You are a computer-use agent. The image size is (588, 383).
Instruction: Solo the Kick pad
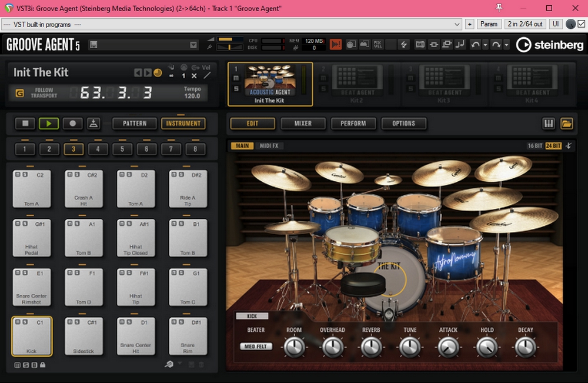point(25,322)
